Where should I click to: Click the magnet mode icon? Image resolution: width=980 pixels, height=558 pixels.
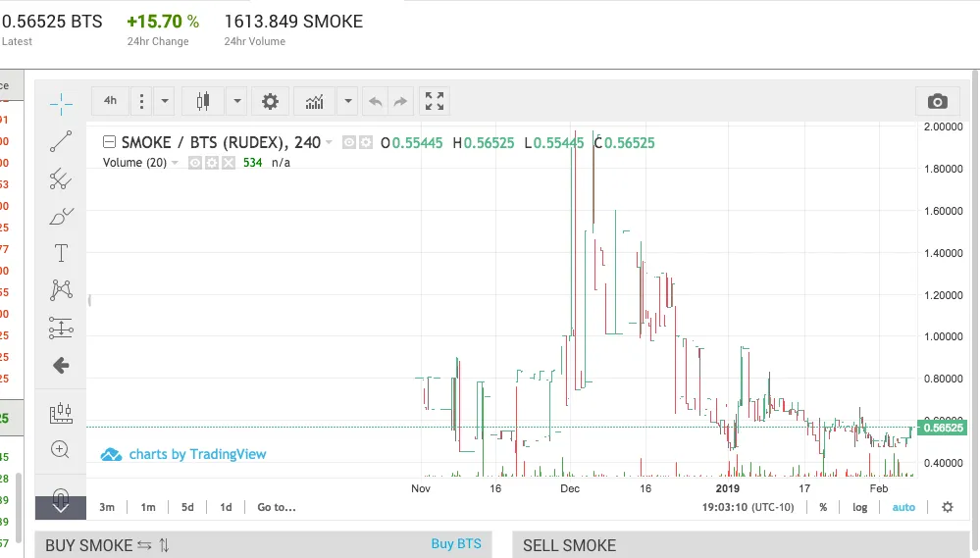(x=60, y=497)
